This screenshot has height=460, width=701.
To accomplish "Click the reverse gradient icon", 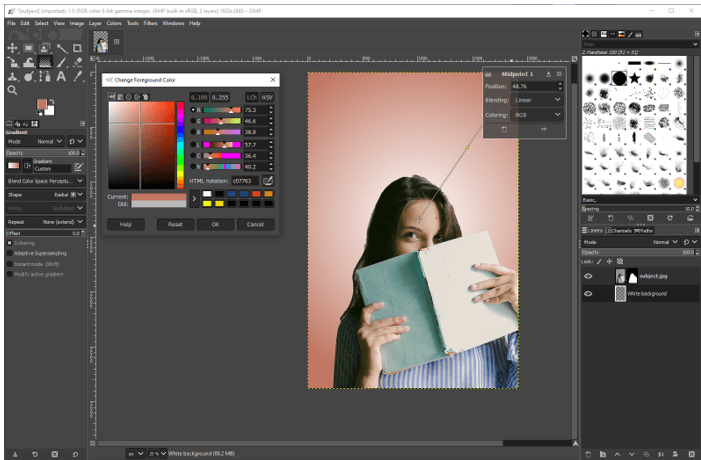I will coord(27,166).
